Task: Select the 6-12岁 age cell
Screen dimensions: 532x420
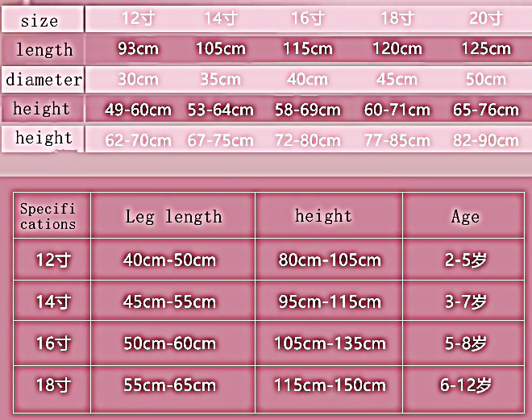Action: tap(465, 385)
